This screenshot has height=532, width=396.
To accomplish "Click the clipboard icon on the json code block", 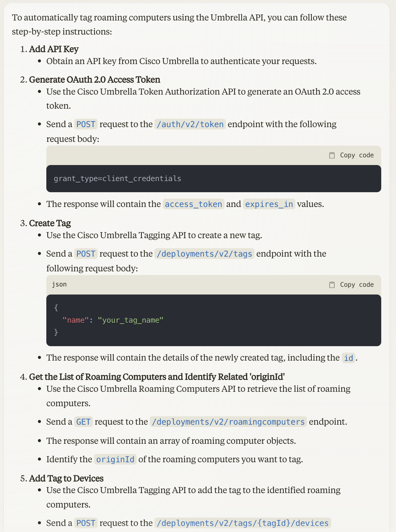I will (x=332, y=284).
